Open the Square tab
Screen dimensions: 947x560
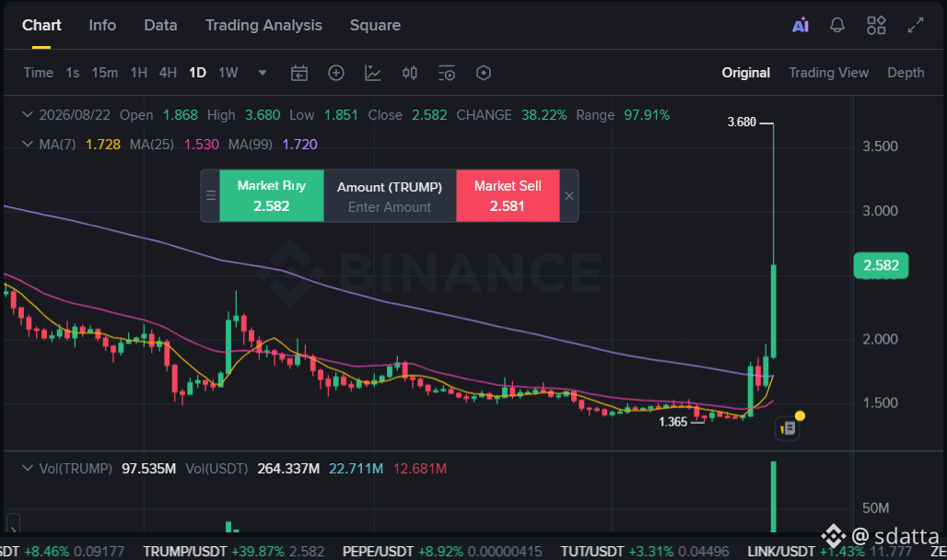[x=375, y=26]
